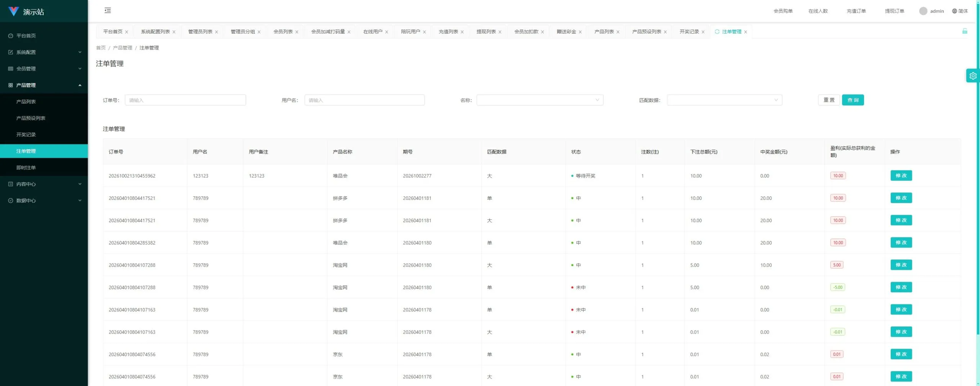Open 产品列表 in the sidebar submenu
This screenshot has width=980, height=386.
[x=44, y=101]
